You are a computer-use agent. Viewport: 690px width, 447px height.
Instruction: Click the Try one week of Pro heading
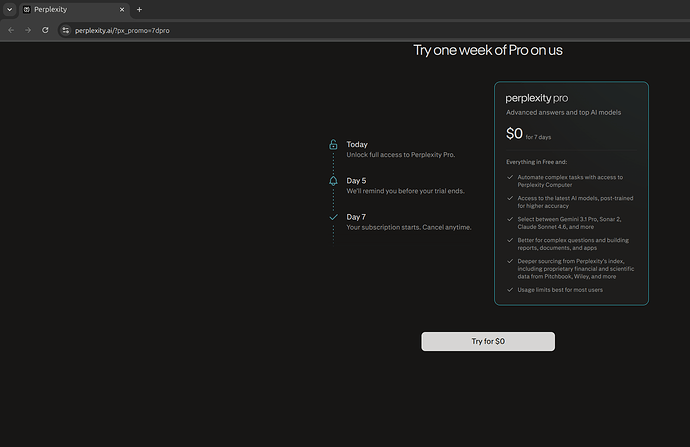(488, 50)
